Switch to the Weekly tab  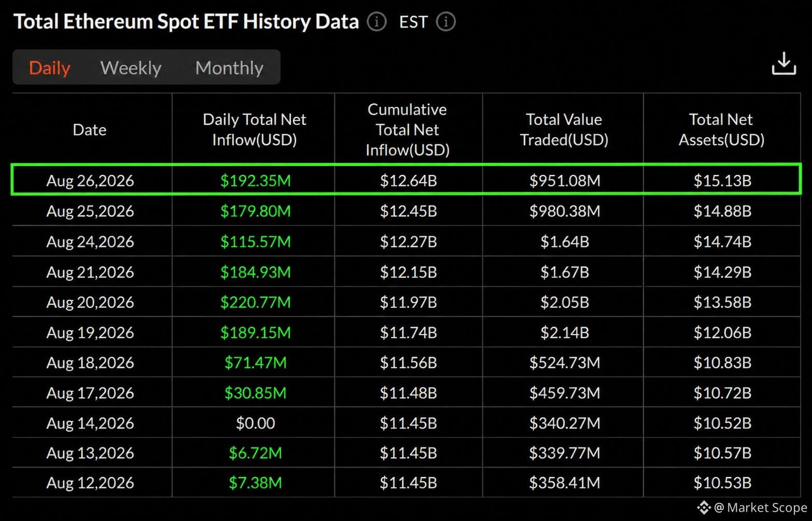[131, 67]
